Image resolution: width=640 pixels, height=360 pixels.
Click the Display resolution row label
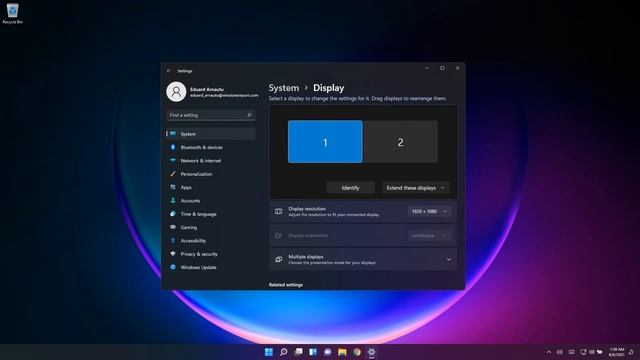click(x=307, y=209)
